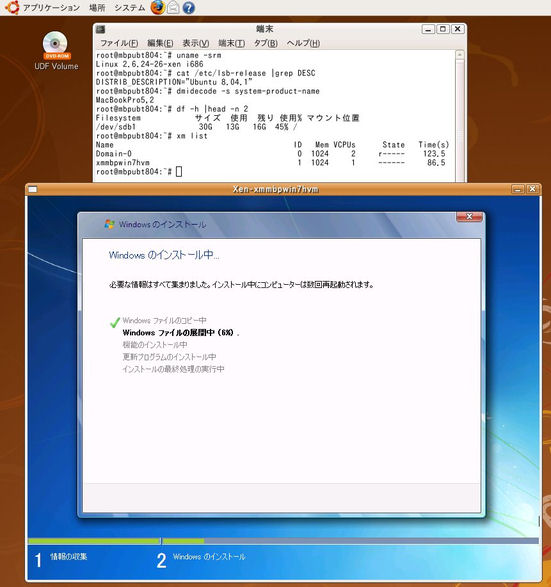Open the terminal タブ(B) menu
Screen dimensions: 551x587
[266, 43]
